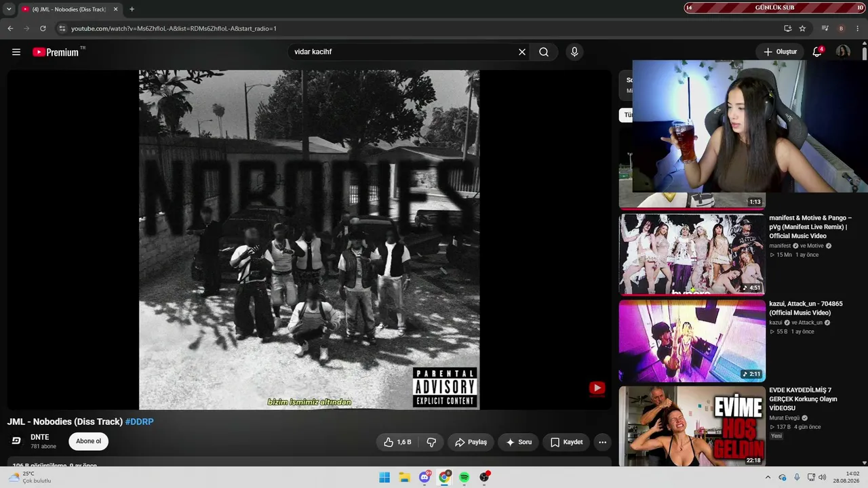Close the JML - Nobodies tab

click(x=115, y=9)
